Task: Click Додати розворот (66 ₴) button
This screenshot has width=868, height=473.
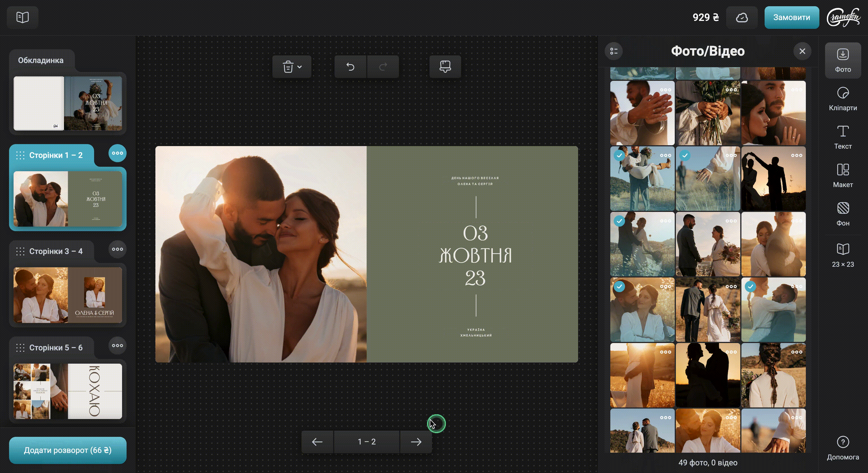Action: [68, 450]
